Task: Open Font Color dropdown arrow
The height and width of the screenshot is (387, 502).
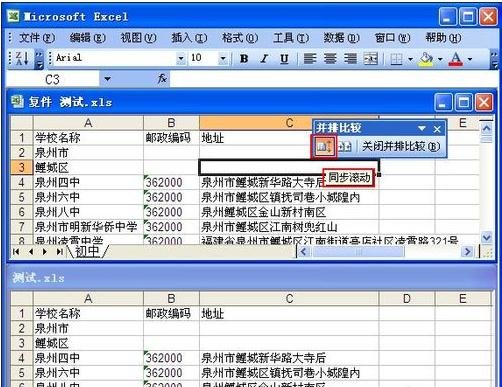Action: (x=470, y=59)
